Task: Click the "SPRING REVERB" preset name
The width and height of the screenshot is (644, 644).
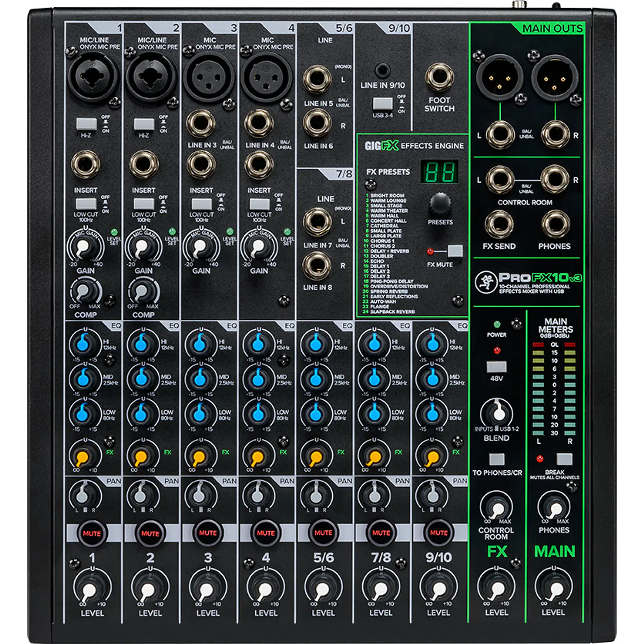Action: point(388,291)
